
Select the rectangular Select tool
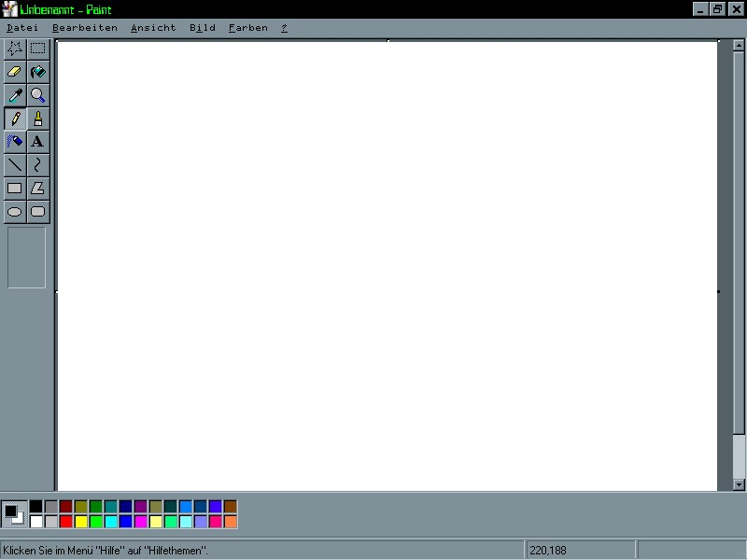[x=38, y=49]
